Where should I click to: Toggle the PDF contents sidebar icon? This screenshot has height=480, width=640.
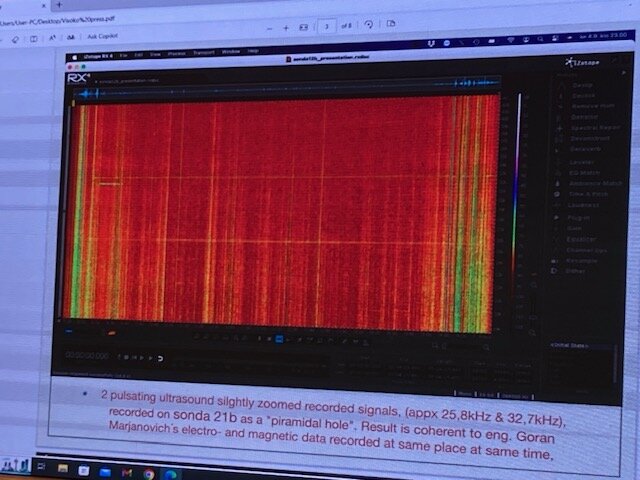click(x=33, y=39)
